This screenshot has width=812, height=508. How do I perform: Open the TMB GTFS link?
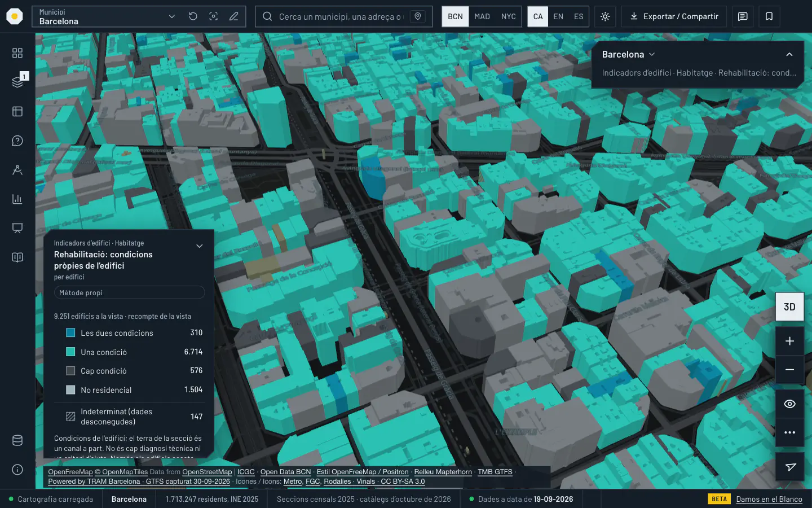[495, 472]
